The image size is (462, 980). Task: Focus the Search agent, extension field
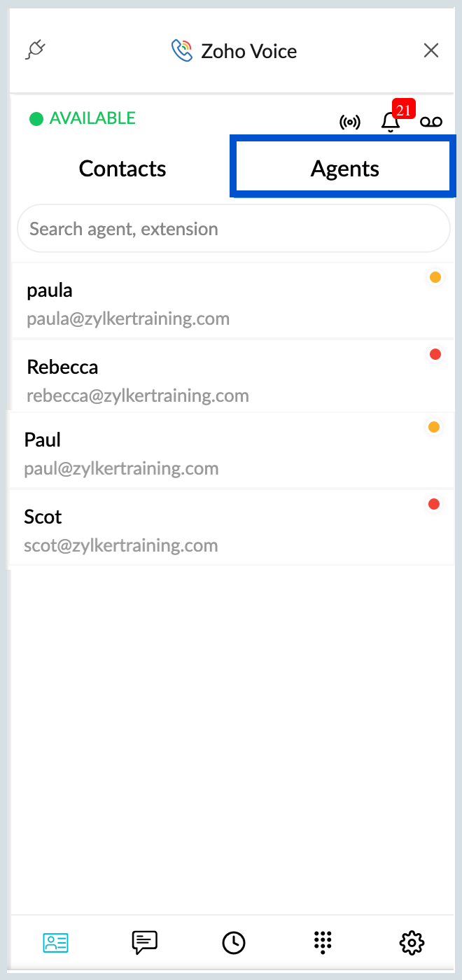click(x=233, y=228)
